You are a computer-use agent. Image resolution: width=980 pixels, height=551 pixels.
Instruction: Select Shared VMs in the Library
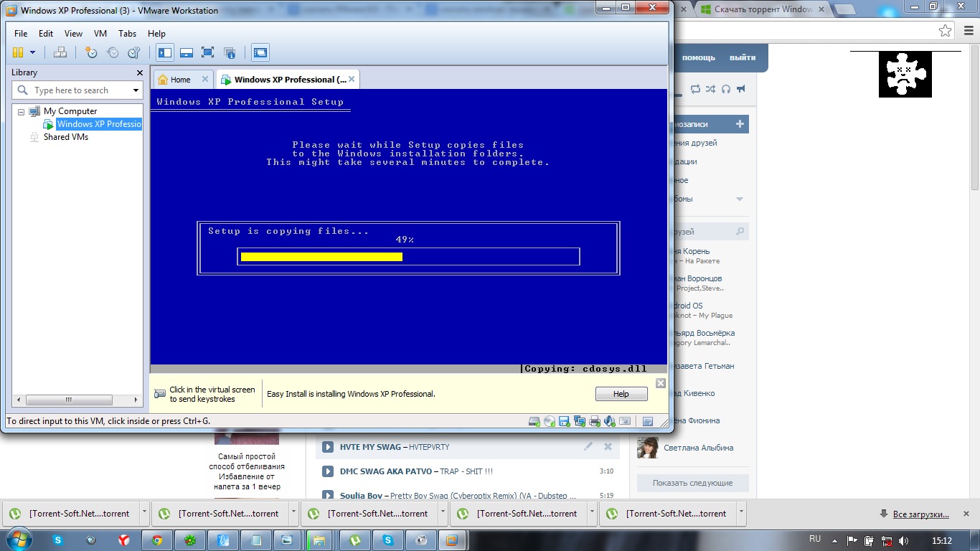66,137
